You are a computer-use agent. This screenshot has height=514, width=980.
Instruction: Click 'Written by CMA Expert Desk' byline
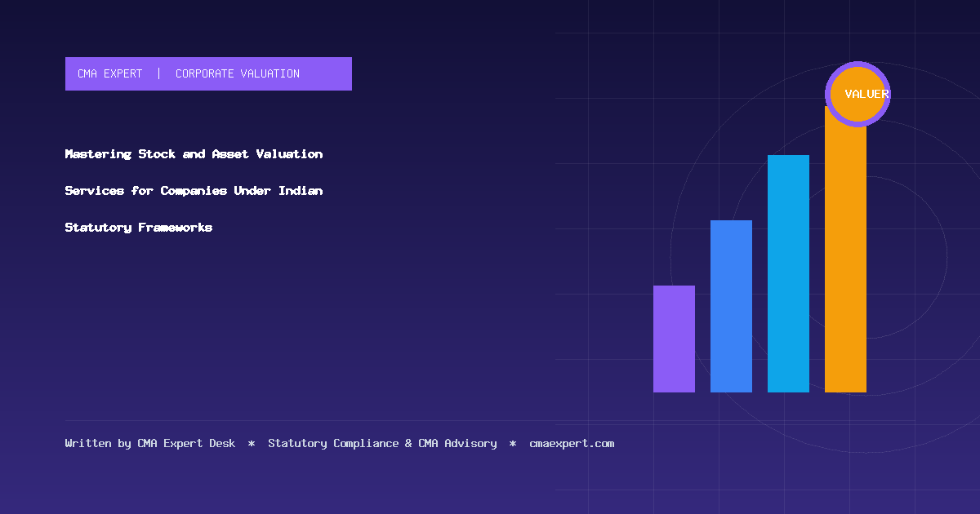(x=150, y=444)
